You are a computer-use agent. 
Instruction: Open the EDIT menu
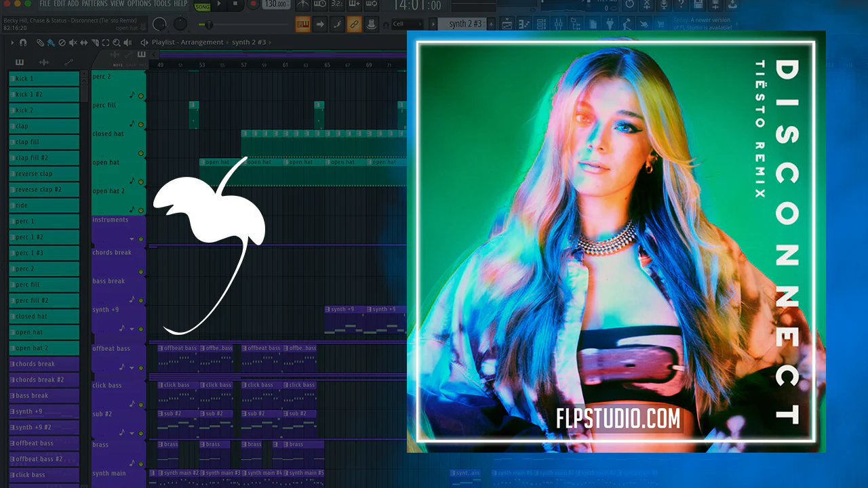coord(59,4)
